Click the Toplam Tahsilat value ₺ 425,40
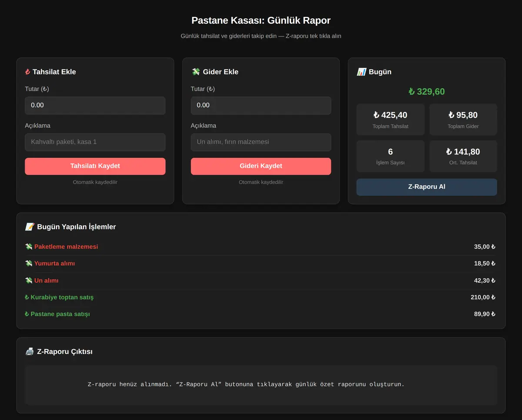Screen dimensions: 522x420 tap(390, 115)
